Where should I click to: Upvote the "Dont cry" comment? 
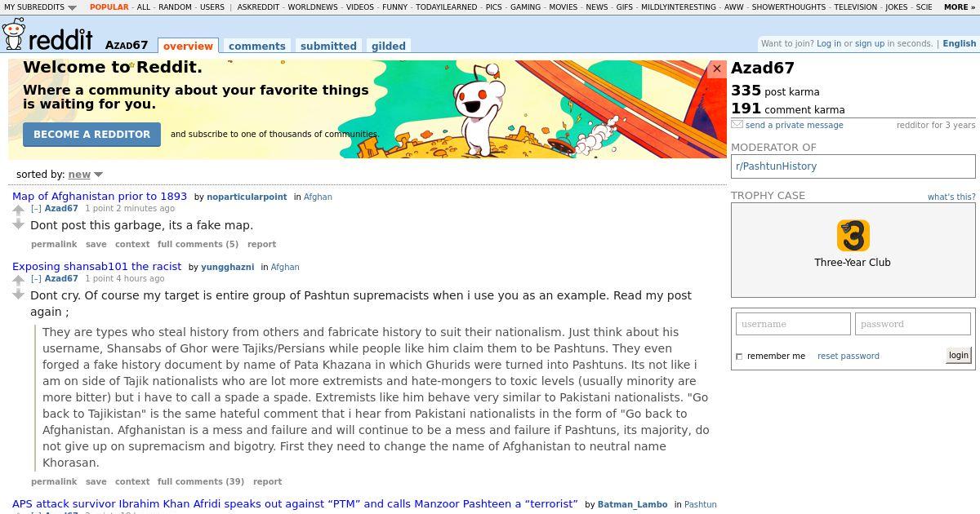19,281
